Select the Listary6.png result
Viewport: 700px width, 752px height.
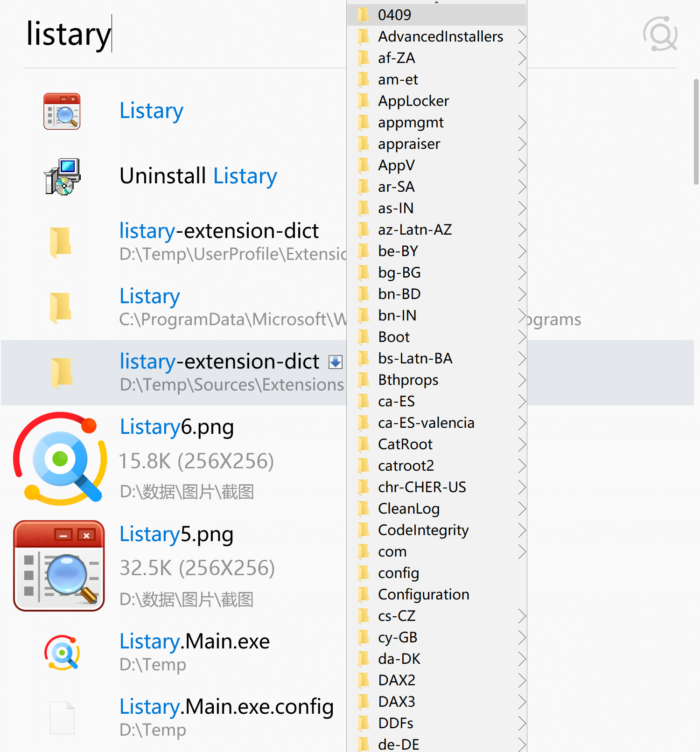point(174,459)
